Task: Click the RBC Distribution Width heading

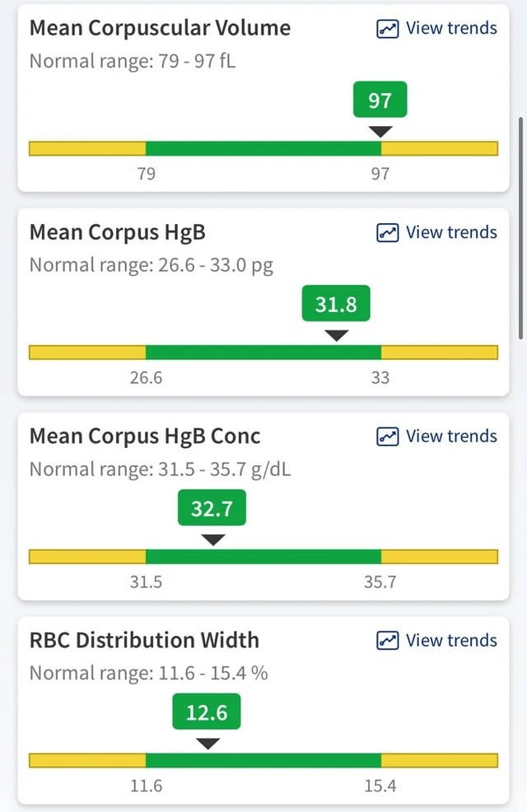Action: (x=144, y=641)
